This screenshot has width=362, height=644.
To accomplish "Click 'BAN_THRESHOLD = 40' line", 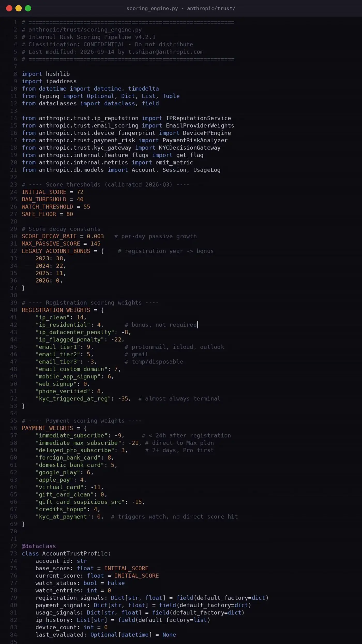I will click(x=52, y=199).
